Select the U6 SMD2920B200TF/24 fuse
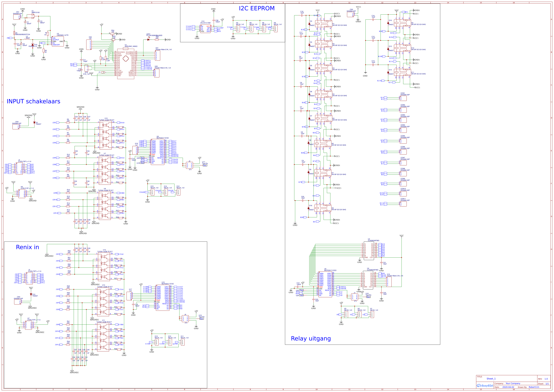Viewport: 554px width, 392px height. pos(14,33)
